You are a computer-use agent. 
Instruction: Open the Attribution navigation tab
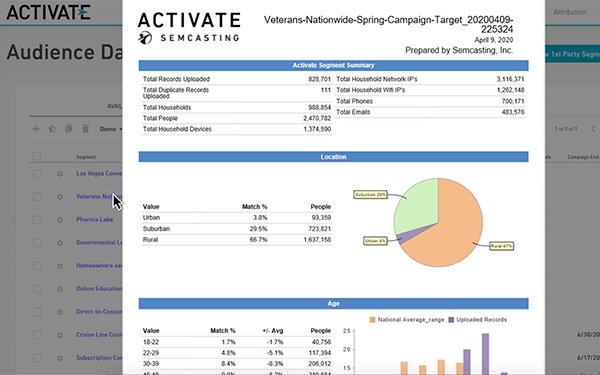[x=570, y=12]
